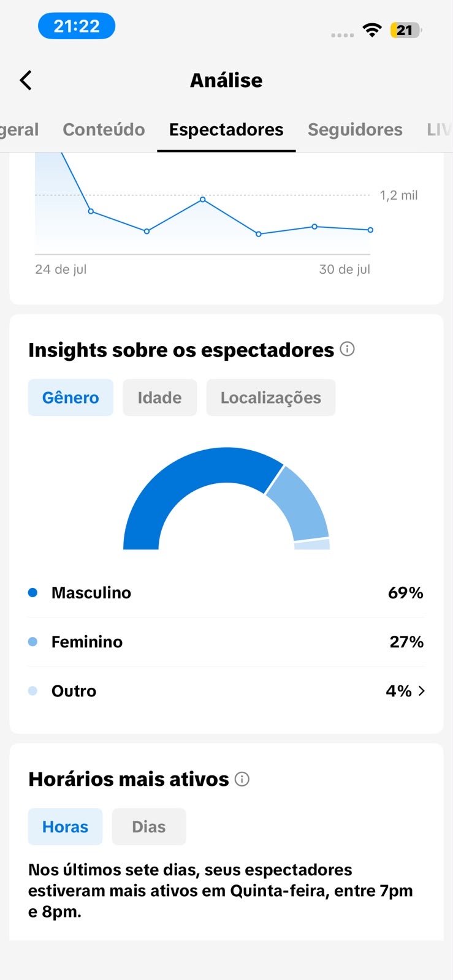
Task: Open the Conteúdo tab
Action: (x=104, y=130)
